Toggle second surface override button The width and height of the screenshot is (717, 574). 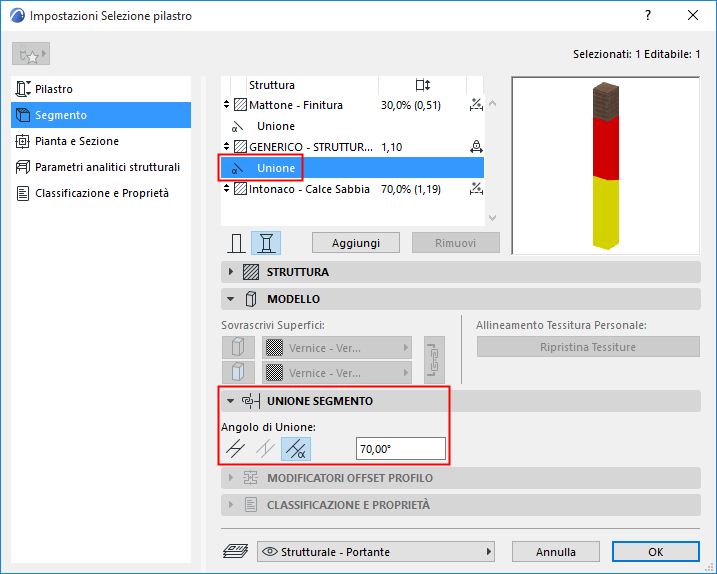238,372
